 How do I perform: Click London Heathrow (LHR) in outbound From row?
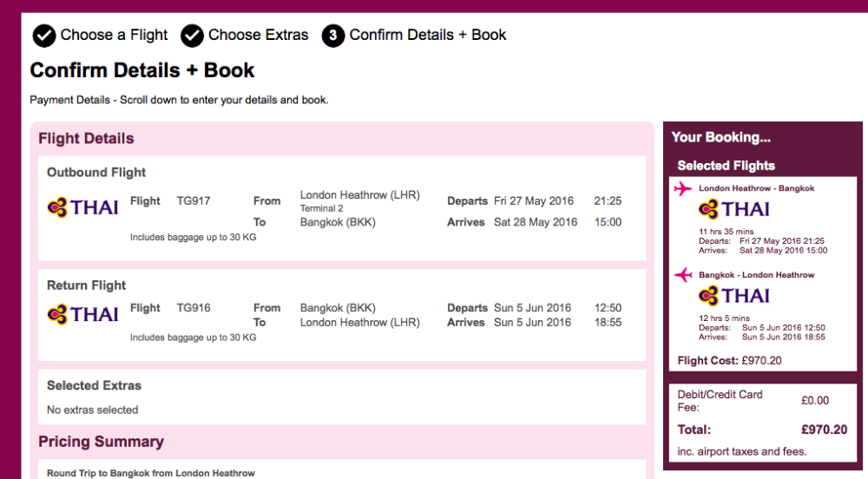[x=360, y=195]
